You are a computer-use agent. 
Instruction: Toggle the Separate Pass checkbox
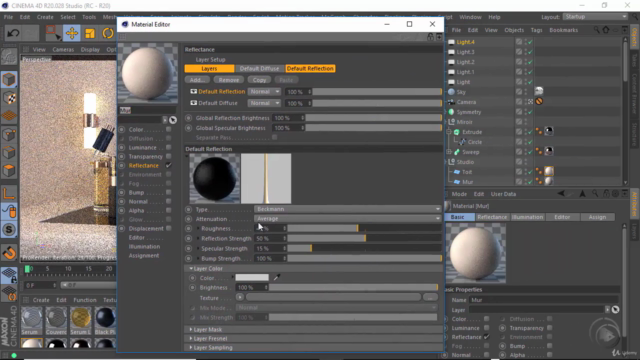[x=275, y=138]
